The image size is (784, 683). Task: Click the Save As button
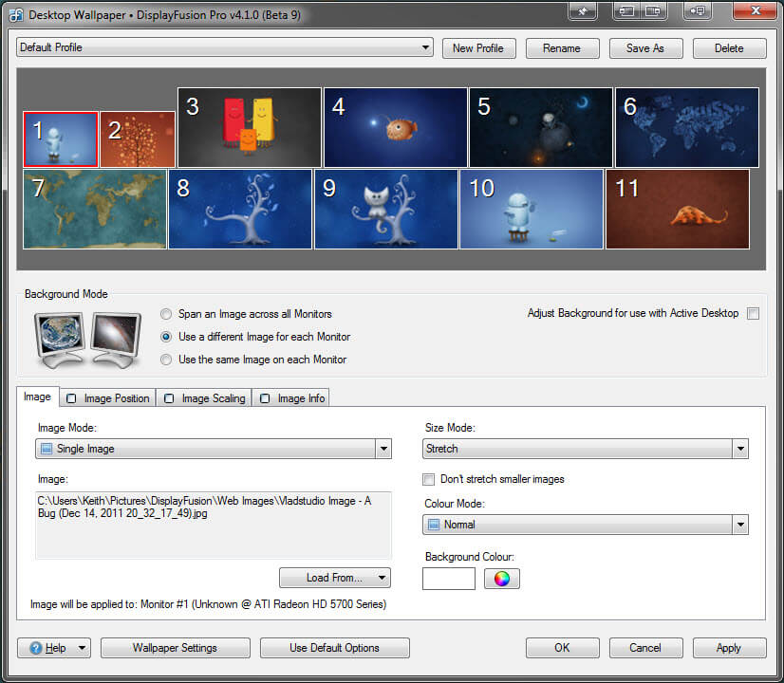tap(645, 48)
